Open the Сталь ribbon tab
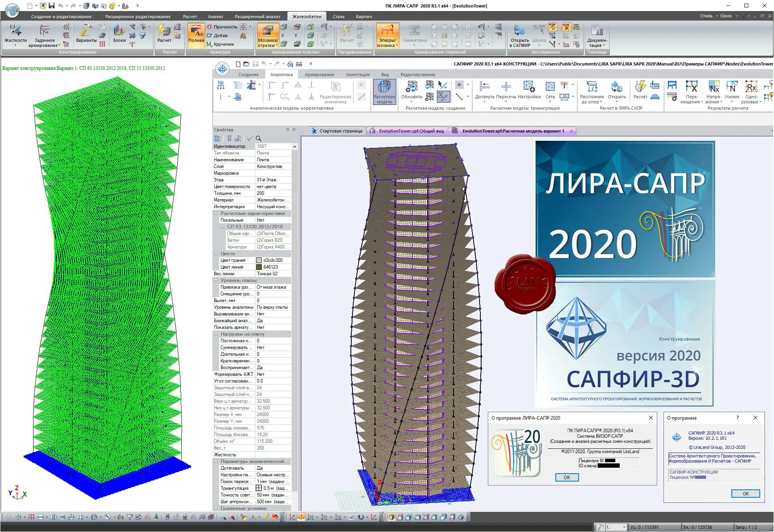The width and height of the screenshot is (774, 532). pyautogui.click(x=338, y=17)
